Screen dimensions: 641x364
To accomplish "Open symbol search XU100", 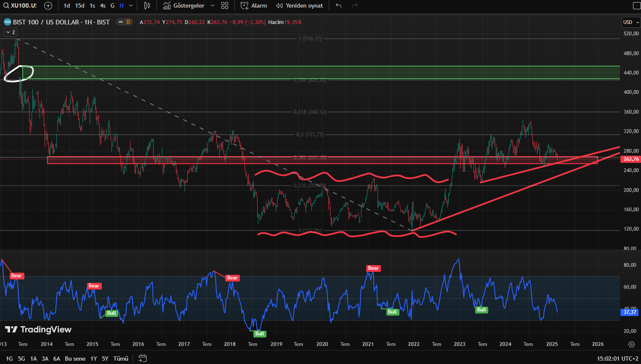I will click(x=20, y=5).
